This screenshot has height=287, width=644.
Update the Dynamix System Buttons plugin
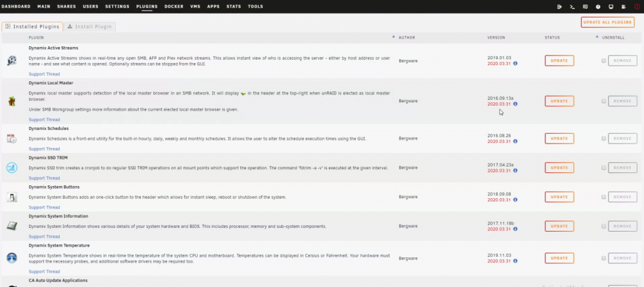pyautogui.click(x=560, y=197)
